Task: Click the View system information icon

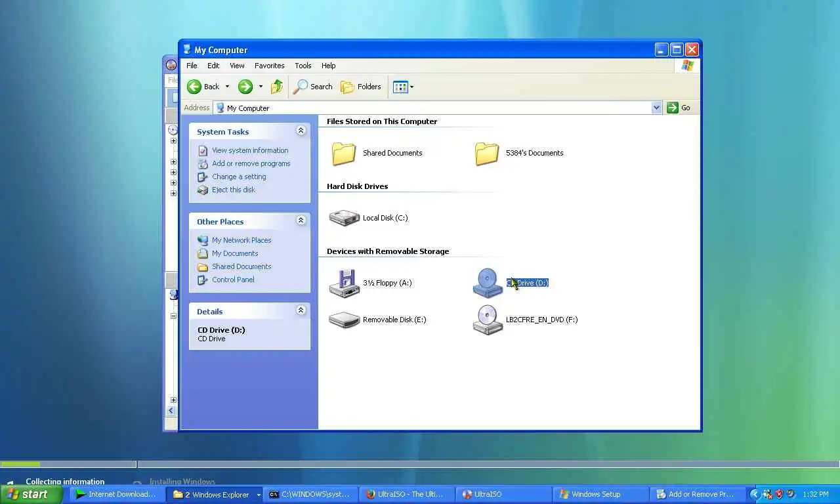Action: (x=203, y=150)
